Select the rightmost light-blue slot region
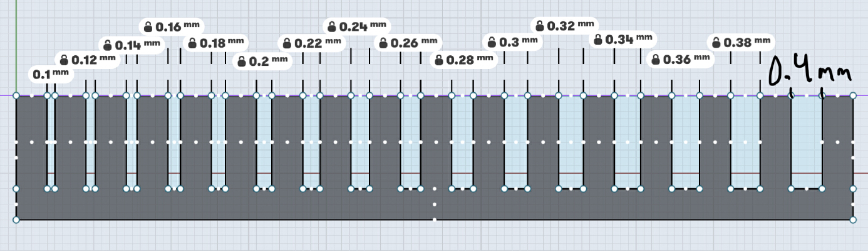Image resolution: width=868 pixels, height=251 pixels. [807, 142]
